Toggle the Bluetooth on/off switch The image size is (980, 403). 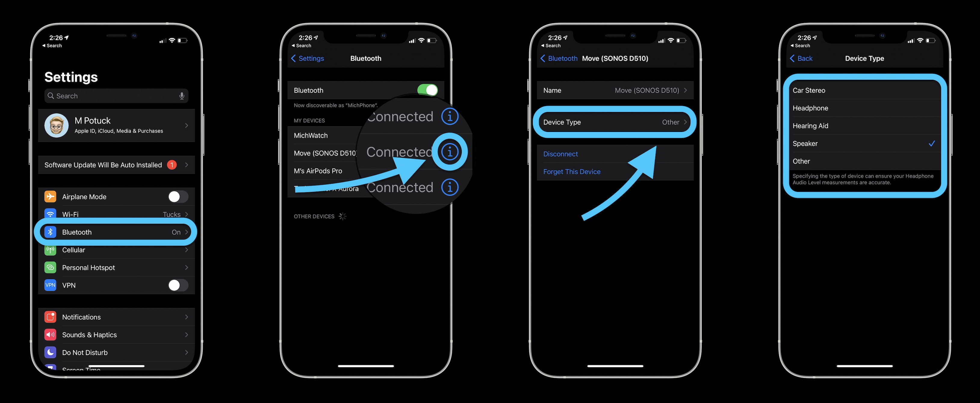[429, 89]
